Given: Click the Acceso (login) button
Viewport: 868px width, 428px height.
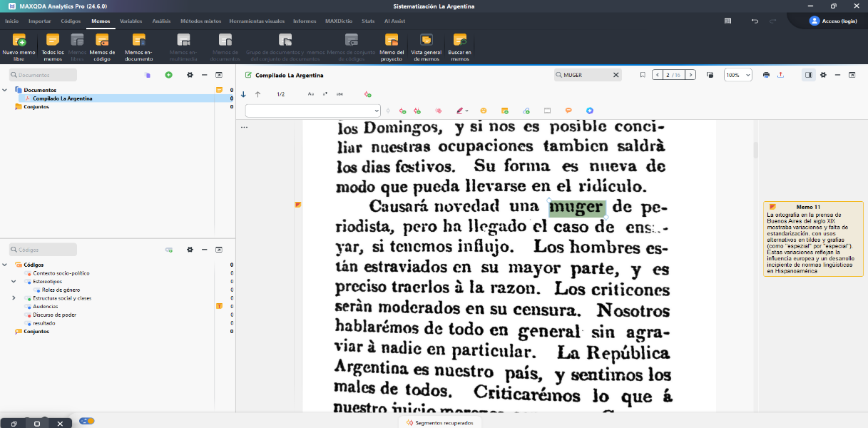Looking at the screenshot, I should [x=833, y=21].
